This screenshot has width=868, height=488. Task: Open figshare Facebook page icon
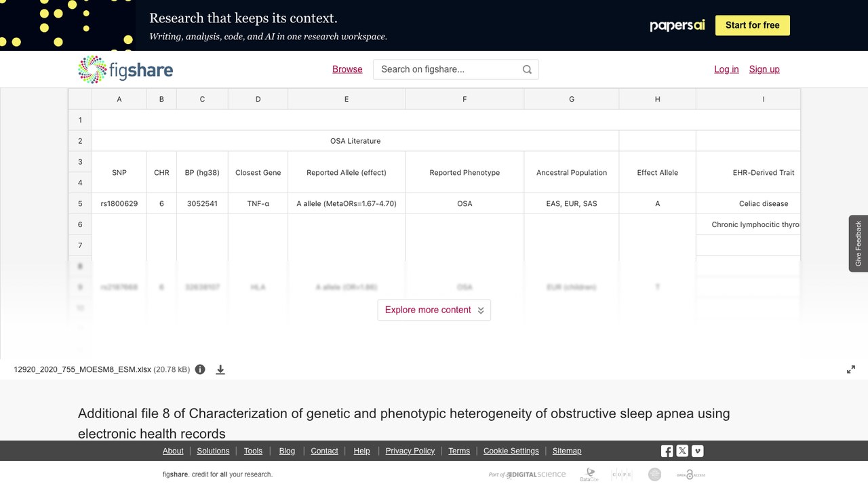pos(667,451)
